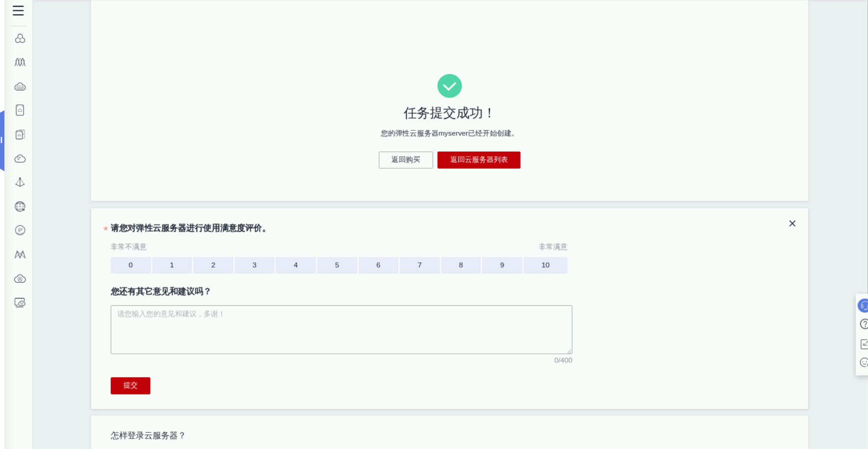Click the 返回购买 button
The image size is (868, 449).
point(406,160)
